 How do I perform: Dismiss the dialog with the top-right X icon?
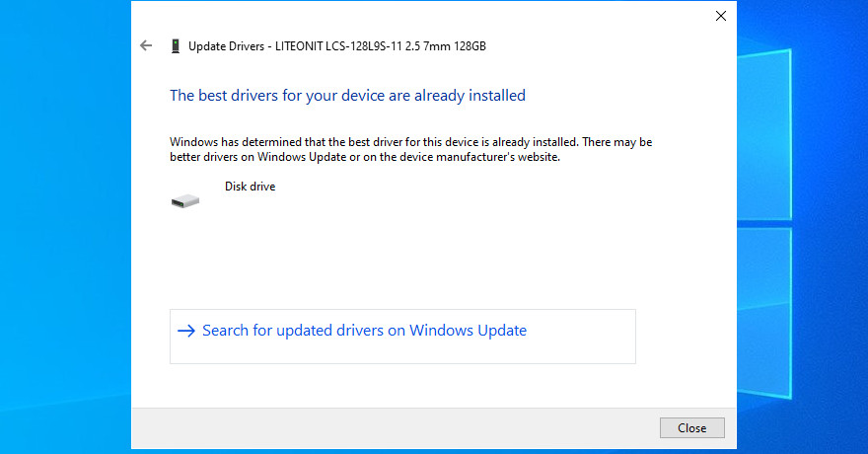point(721,16)
